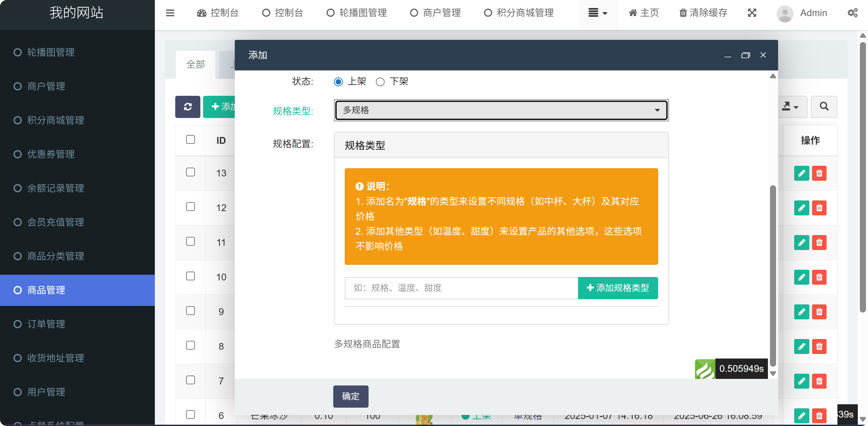Screen dimensions: 868x426
Task: Tick the checkbox for product ID 12
Action: point(190,207)
